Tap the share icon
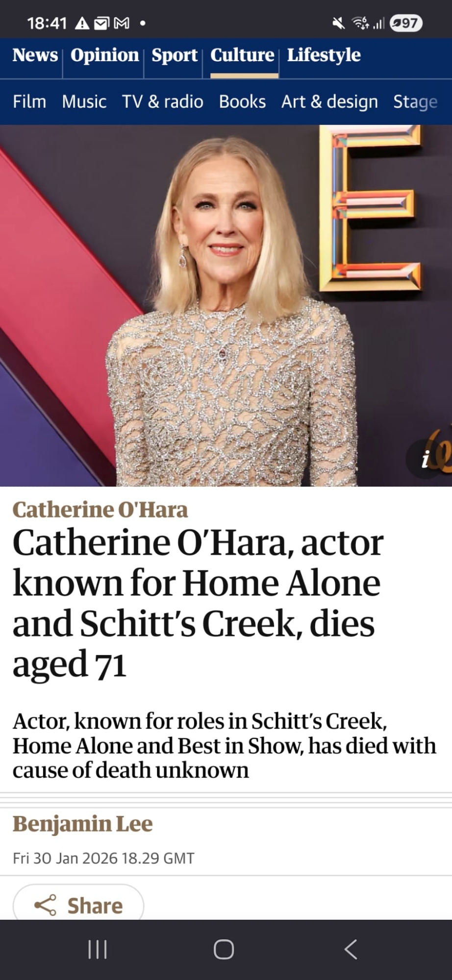This screenshot has height=980, width=452. pyautogui.click(x=46, y=905)
